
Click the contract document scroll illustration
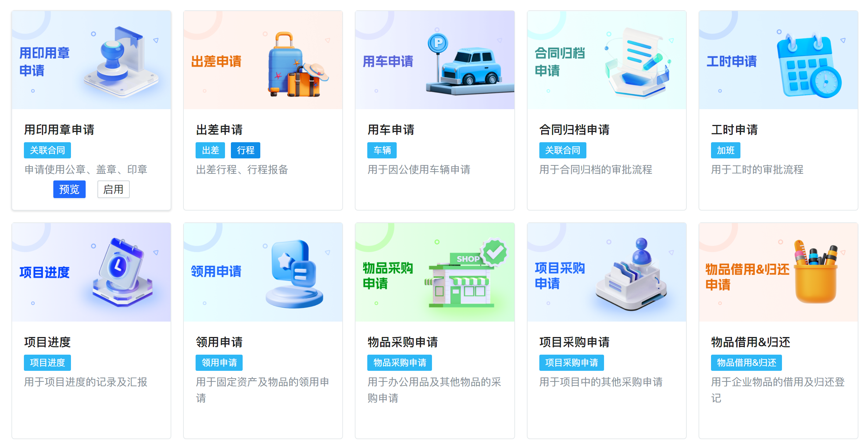tap(639, 62)
